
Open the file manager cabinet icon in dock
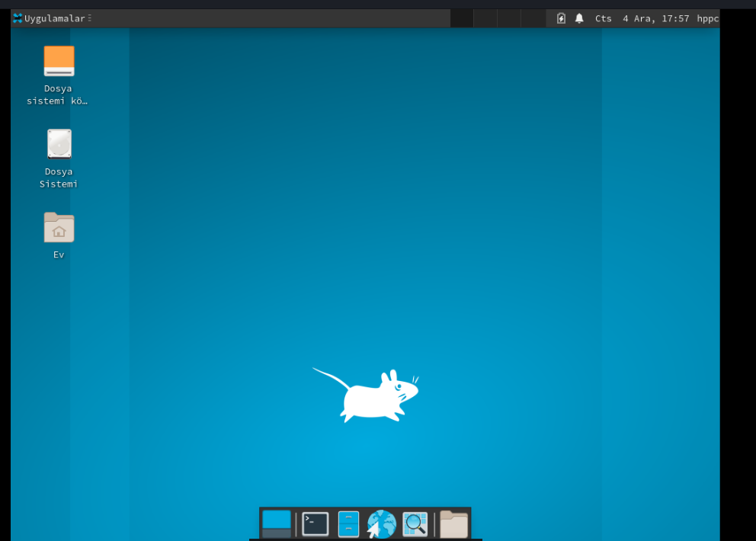[x=348, y=523]
